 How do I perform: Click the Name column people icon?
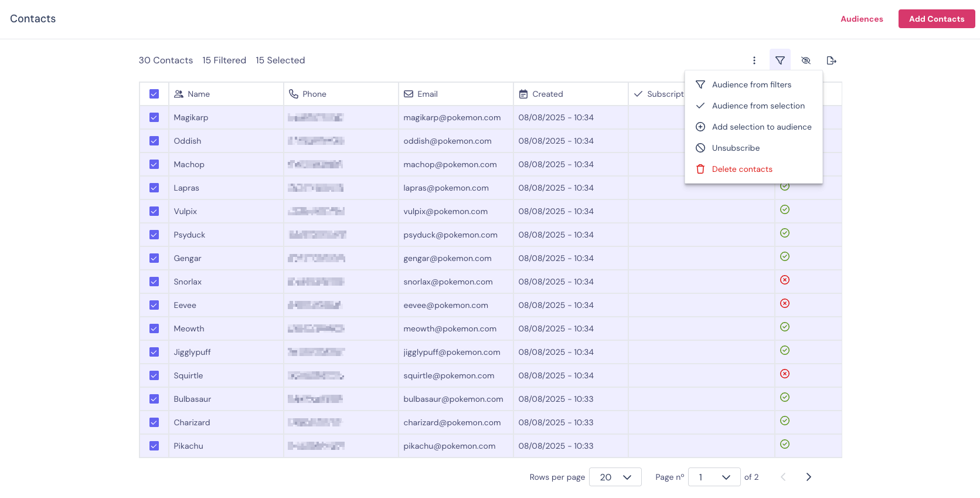(179, 94)
